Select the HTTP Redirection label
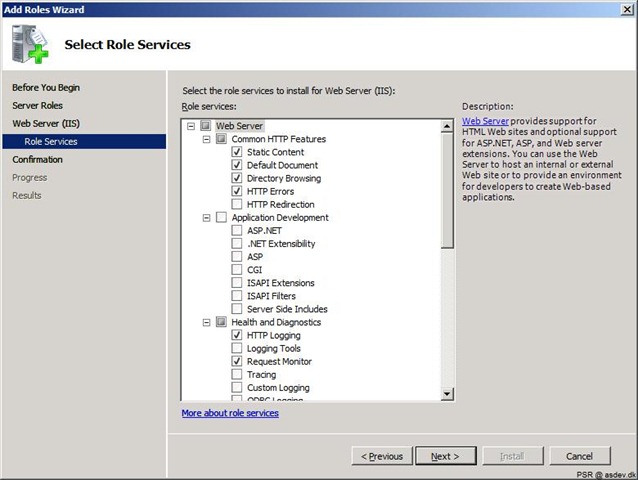Image resolution: width=638 pixels, height=480 pixels. (x=281, y=204)
